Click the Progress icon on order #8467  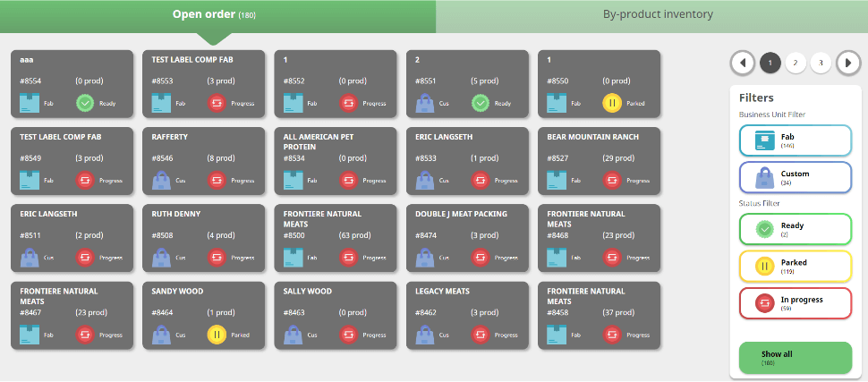85,335
